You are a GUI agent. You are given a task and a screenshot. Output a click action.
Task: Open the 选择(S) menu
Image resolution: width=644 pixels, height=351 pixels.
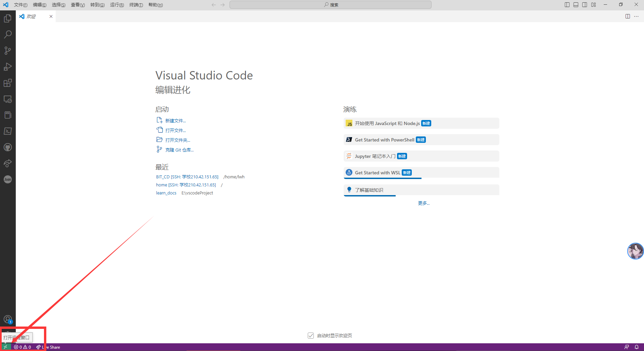58,5
